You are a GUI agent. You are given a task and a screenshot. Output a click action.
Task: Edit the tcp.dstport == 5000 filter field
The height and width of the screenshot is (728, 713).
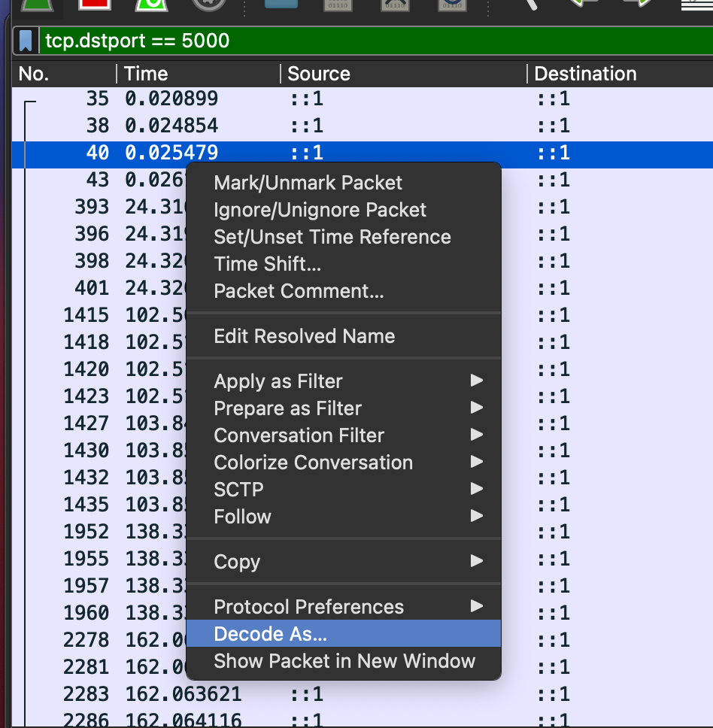(x=376, y=41)
